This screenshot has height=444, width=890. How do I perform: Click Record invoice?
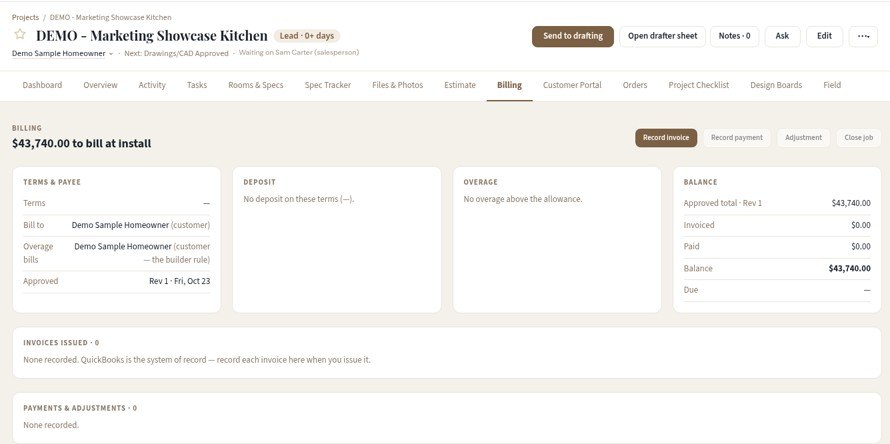pos(666,138)
